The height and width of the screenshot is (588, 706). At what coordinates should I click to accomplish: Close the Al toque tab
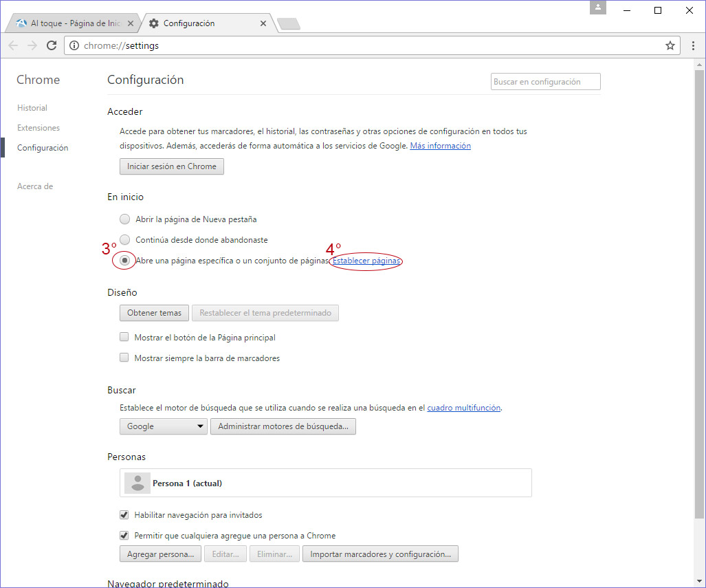coord(131,23)
